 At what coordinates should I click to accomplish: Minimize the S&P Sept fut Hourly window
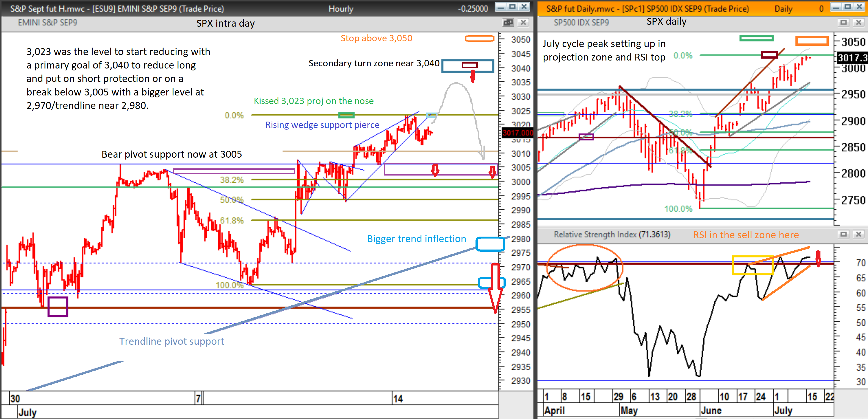501,7
